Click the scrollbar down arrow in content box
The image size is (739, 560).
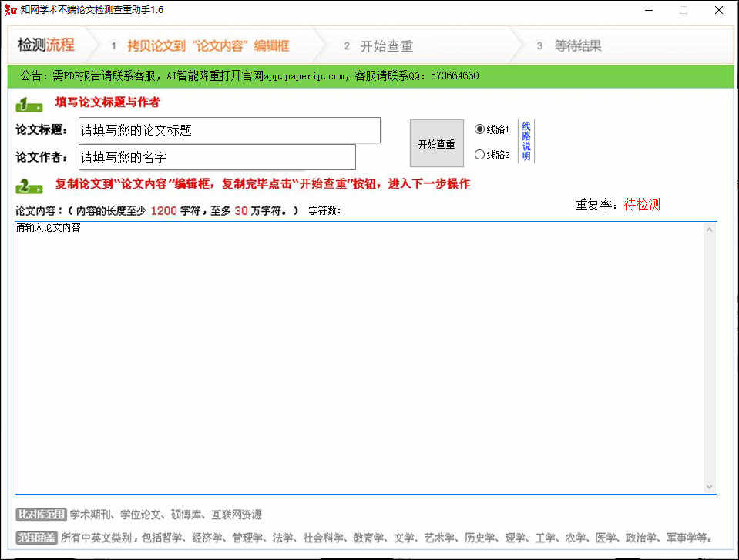(709, 487)
